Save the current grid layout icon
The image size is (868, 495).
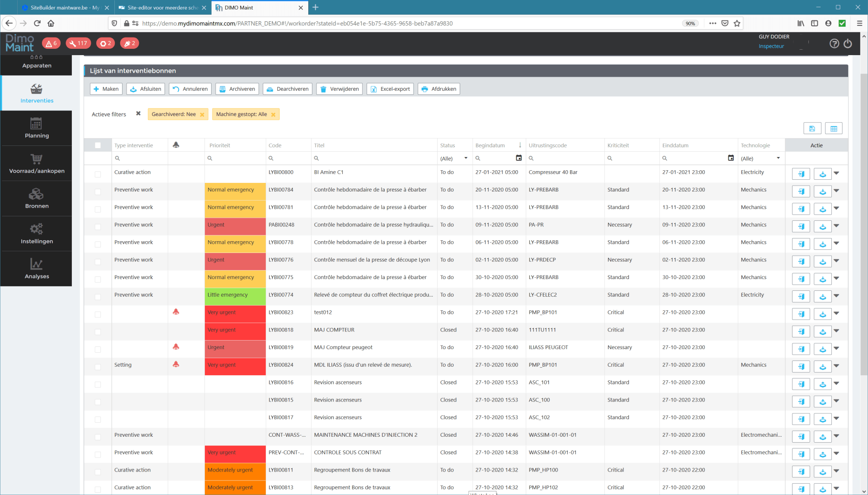tap(812, 129)
